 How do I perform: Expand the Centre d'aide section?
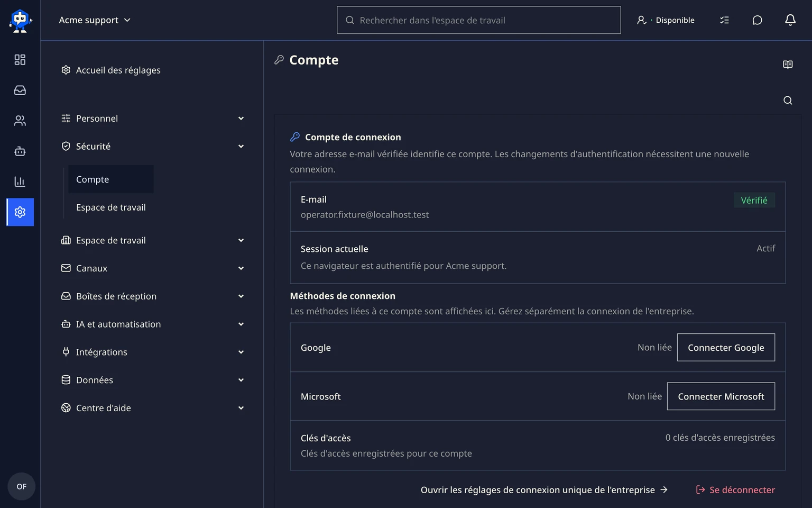153,408
